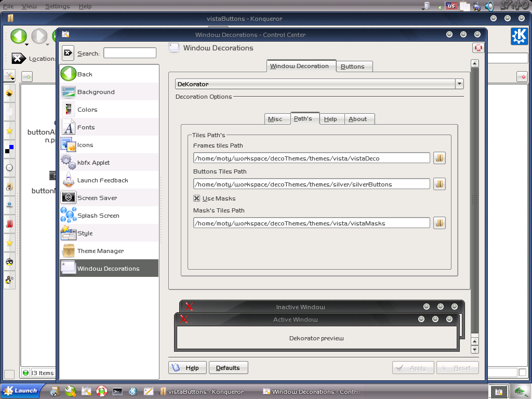532x399 pixels.
Task: Click the Back arrow icon in Control Center sidebar
Action: 69,74
